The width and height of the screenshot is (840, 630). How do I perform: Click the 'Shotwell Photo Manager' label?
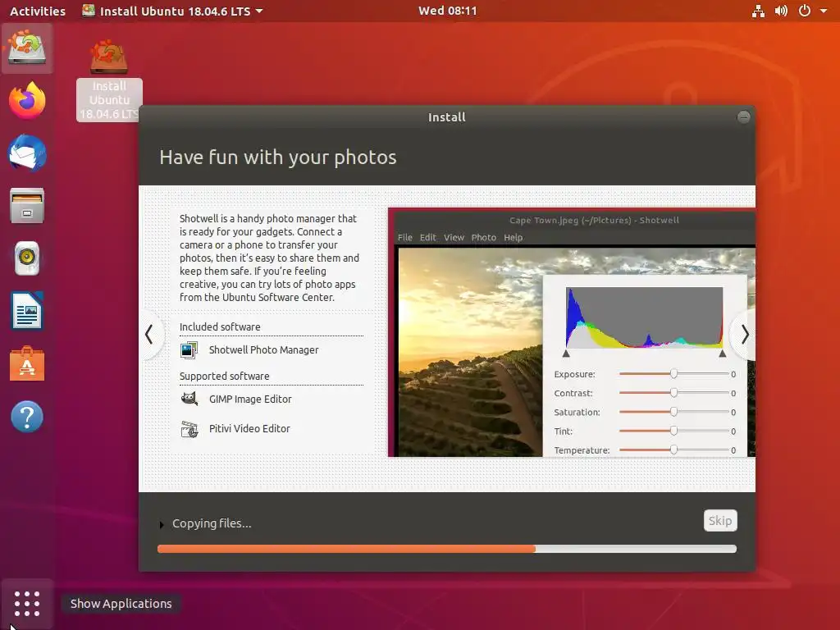tap(263, 349)
